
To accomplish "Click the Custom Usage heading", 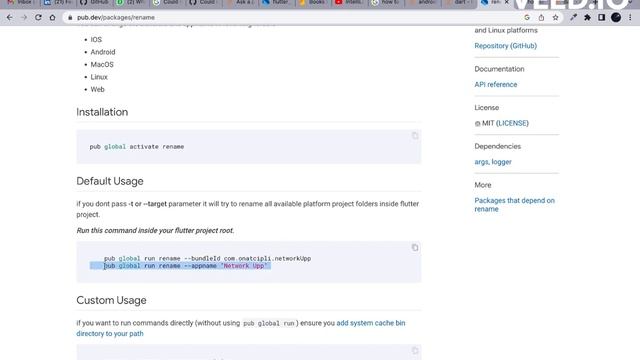I will (x=111, y=300).
